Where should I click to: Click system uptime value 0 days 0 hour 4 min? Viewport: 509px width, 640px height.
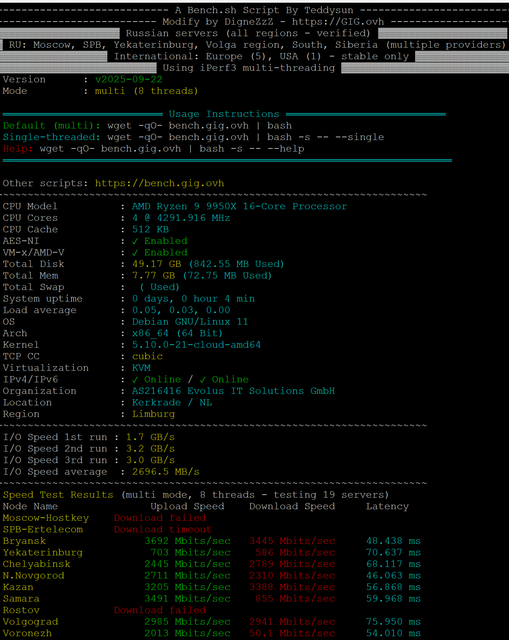[x=193, y=298]
